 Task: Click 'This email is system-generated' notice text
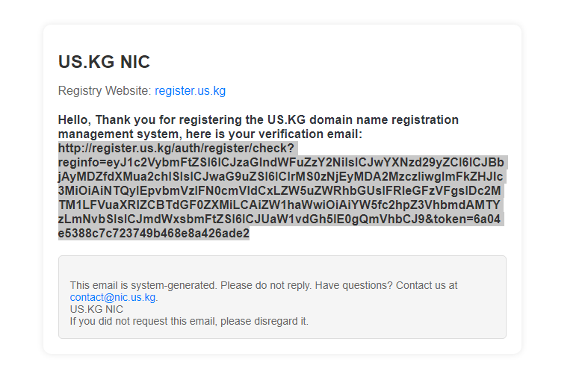coord(143,286)
